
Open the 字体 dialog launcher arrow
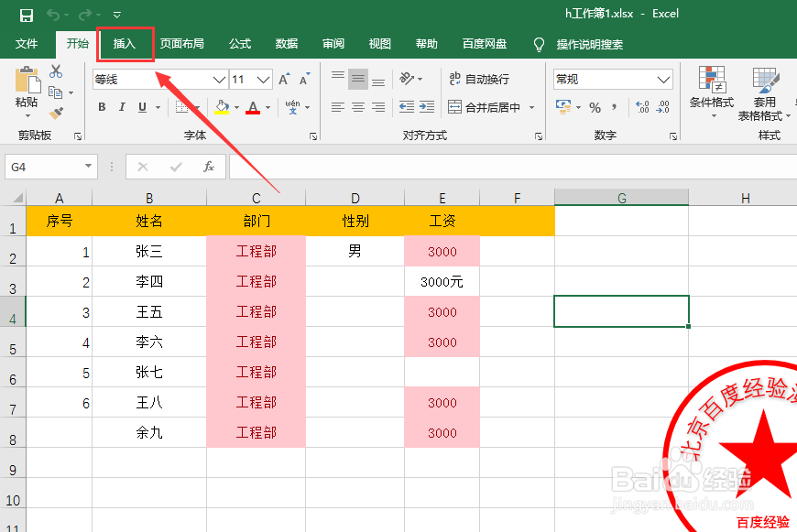pos(313,135)
